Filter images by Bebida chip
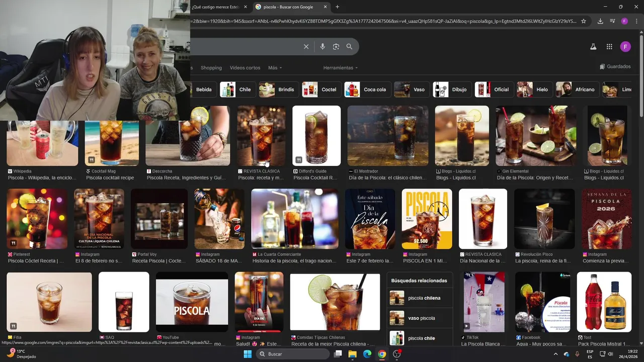Image resolution: width=644 pixels, height=362 pixels. [x=204, y=89]
